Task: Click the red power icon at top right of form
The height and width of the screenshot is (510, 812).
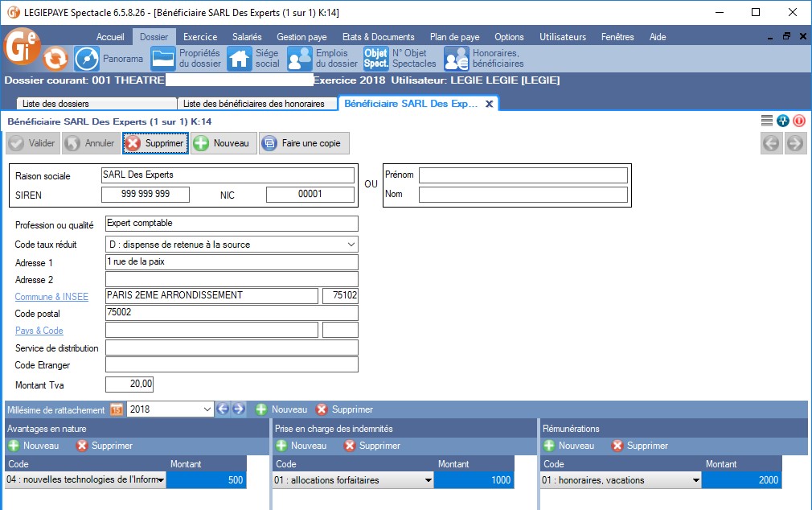Action: pyautogui.click(x=798, y=121)
